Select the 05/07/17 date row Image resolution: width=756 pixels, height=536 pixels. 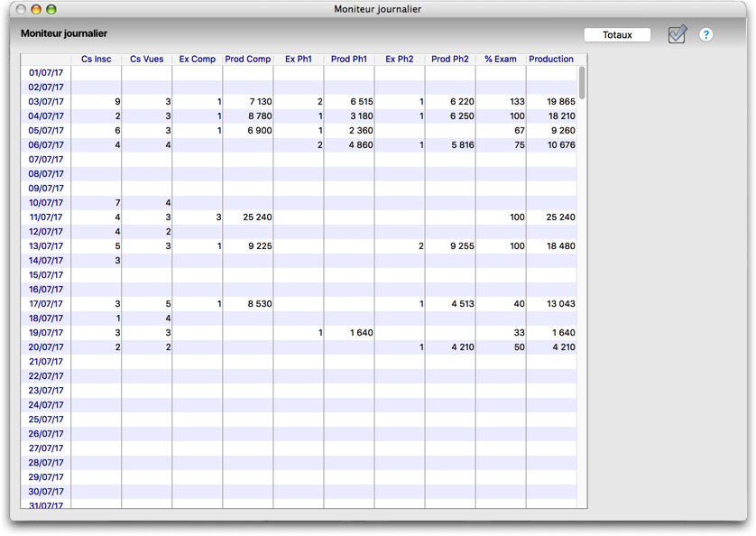(299, 131)
